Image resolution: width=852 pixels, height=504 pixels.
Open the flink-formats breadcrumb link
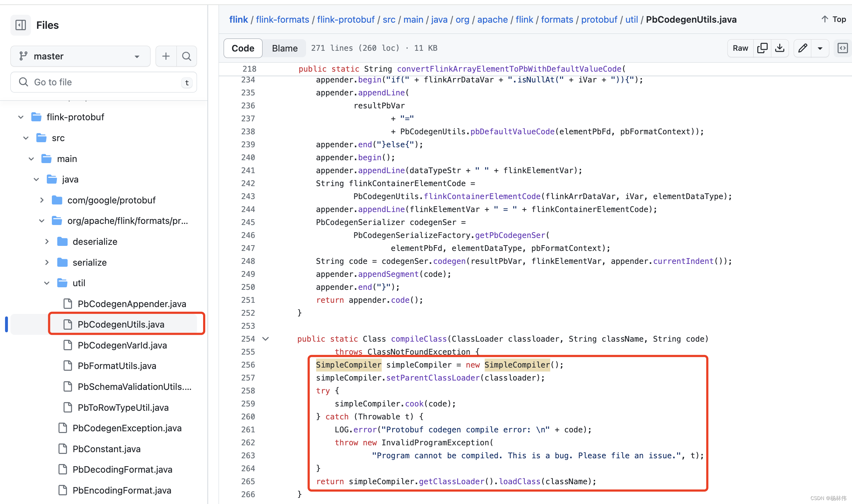(282, 19)
